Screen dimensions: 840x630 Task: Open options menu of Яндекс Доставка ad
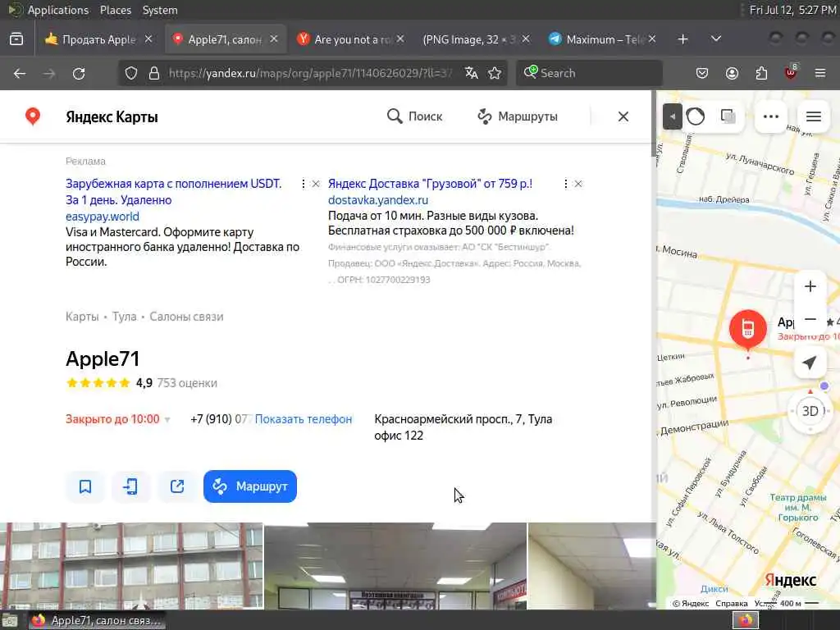(x=566, y=184)
